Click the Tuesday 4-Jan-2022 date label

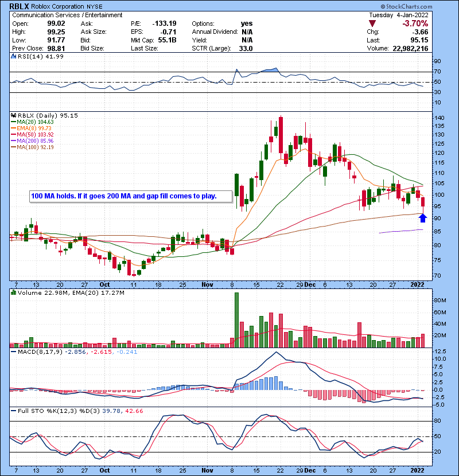coord(399,15)
